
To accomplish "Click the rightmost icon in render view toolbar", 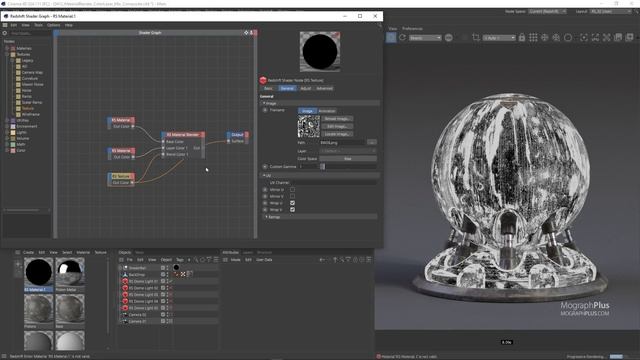I will 629,38.
